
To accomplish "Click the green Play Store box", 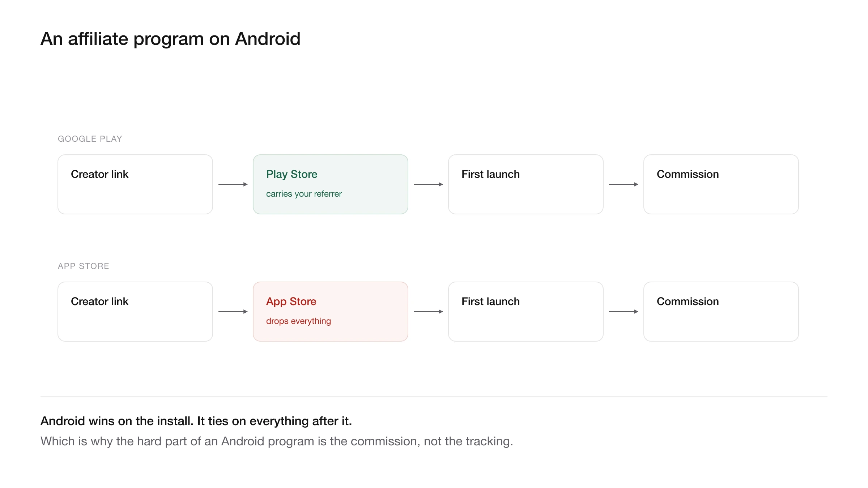I will pos(331,184).
